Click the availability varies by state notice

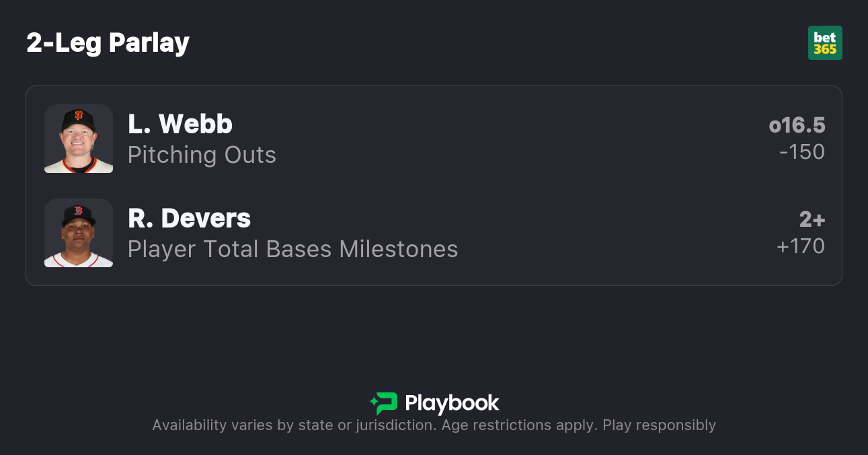pos(291,425)
